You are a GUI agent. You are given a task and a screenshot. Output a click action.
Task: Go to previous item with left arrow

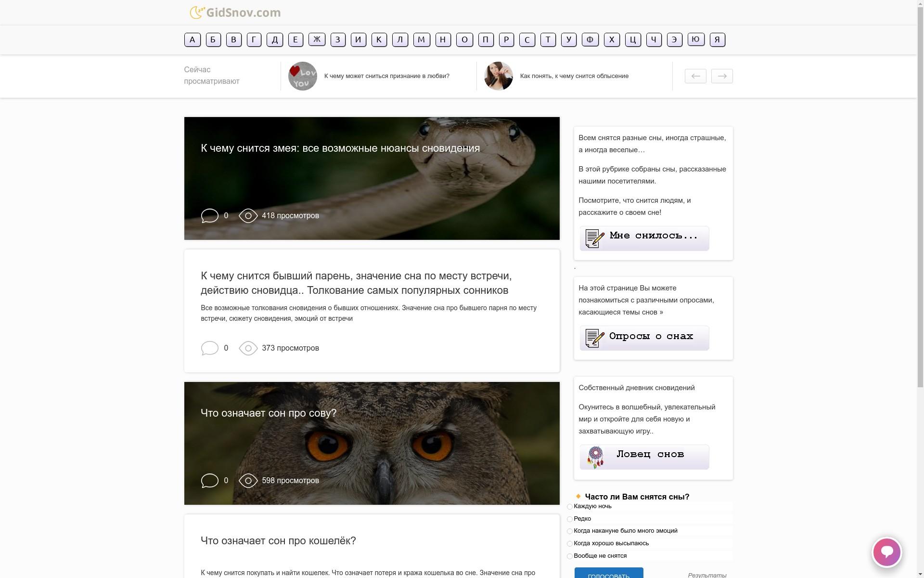pos(695,76)
